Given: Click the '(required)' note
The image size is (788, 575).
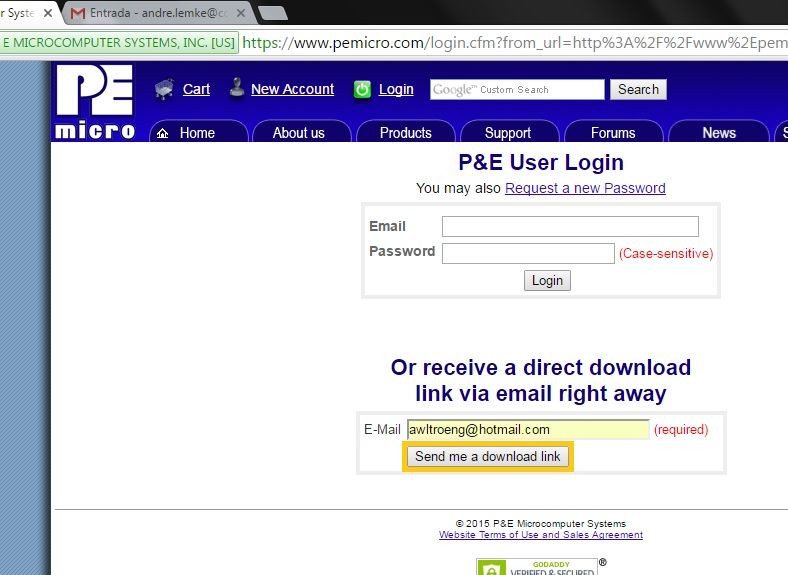Looking at the screenshot, I should pos(681,430).
